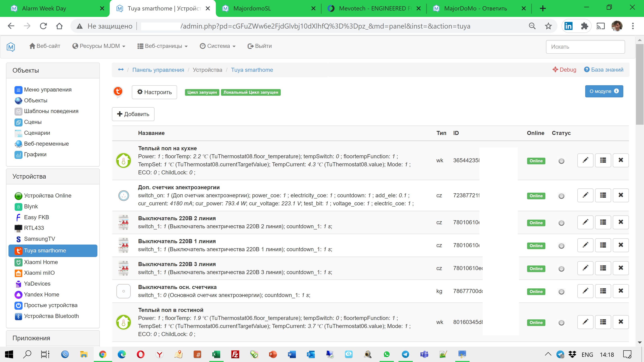This screenshot has width=644, height=362.
Task: Select Blynk in the Устройства list
Action: coord(31,206)
